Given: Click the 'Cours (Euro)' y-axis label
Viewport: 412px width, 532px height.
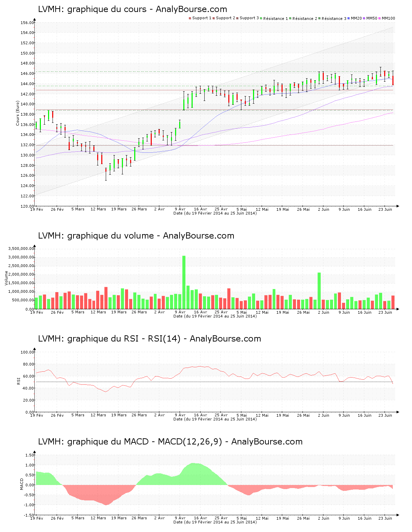Looking at the screenshot, I should [x=18, y=113].
